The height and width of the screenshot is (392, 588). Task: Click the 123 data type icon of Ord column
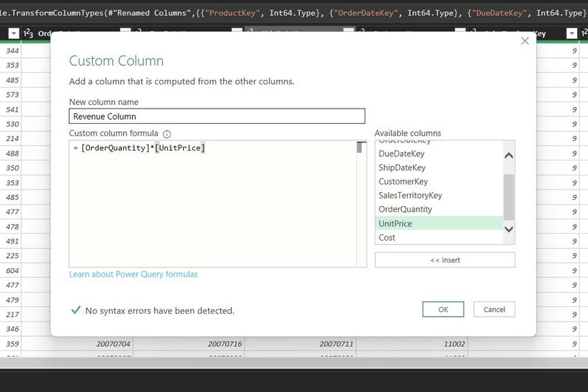(x=28, y=34)
